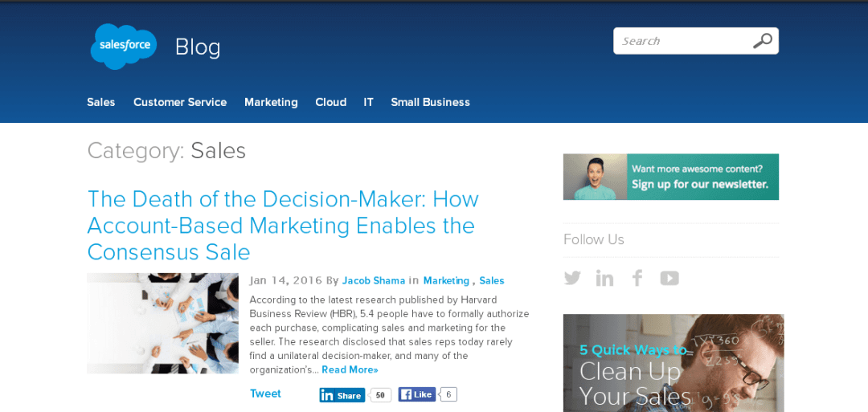Click the magnifying glass search icon
Image resolution: width=868 pixels, height=412 pixels.
pos(762,41)
